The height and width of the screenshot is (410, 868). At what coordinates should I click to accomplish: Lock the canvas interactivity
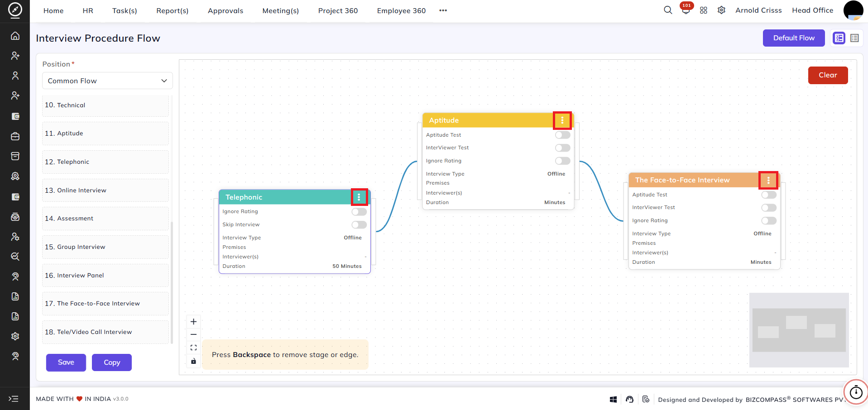coord(193,361)
